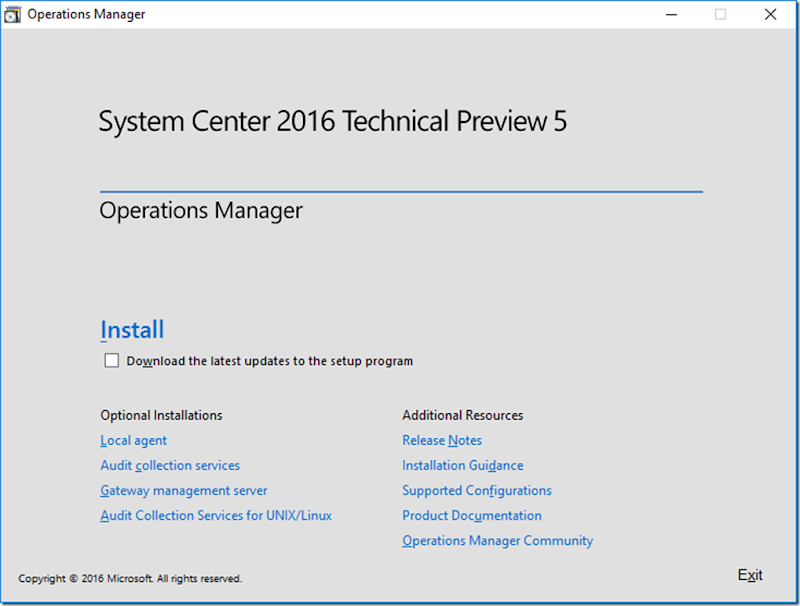The width and height of the screenshot is (800, 606).
Task: Click the 'Optional Installations' heading text
Action: (161, 415)
